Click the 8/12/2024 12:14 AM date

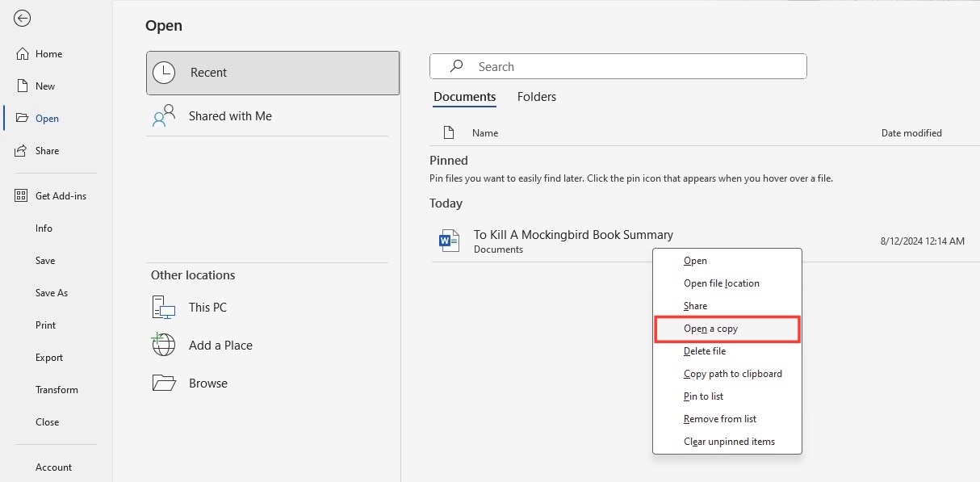(922, 241)
